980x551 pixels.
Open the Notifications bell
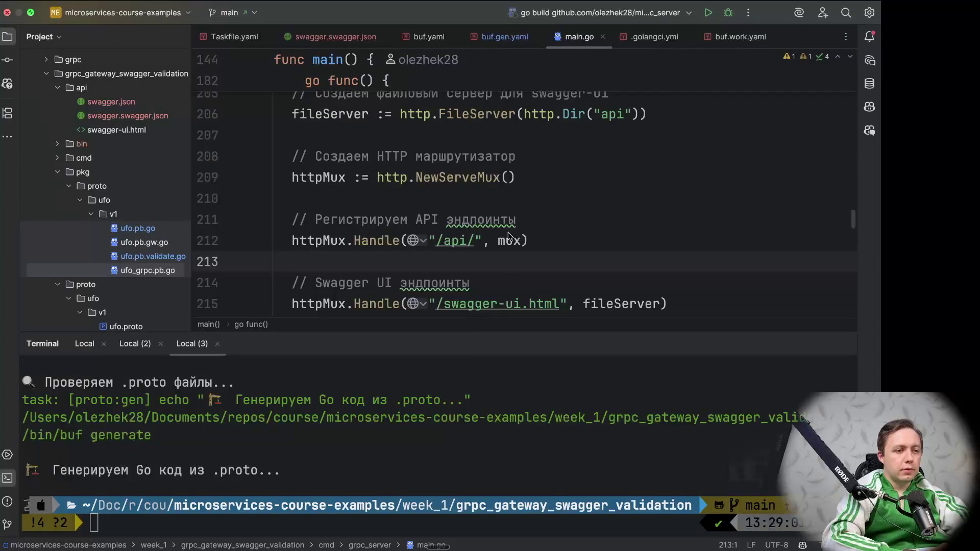[x=869, y=36]
